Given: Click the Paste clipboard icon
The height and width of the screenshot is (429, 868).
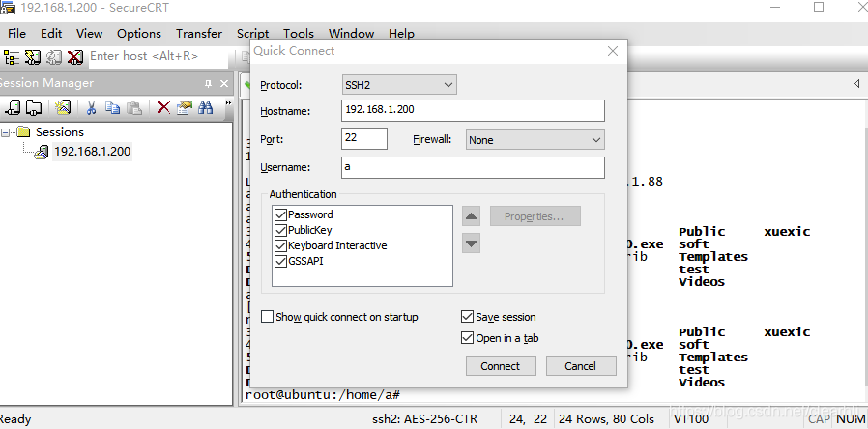Looking at the screenshot, I should tap(134, 107).
